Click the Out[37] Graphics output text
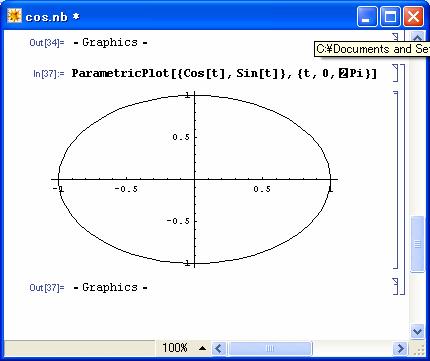This screenshot has width=430, height=361. 110,287
